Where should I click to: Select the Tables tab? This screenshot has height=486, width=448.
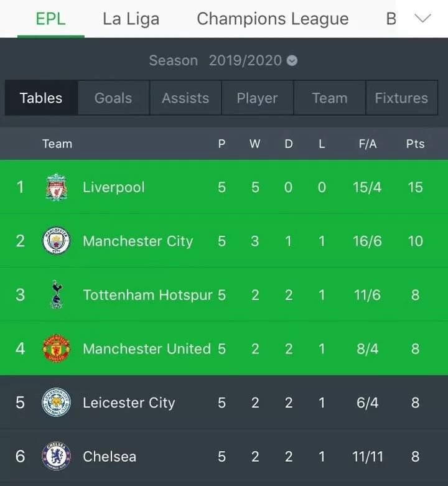[x=41, y=98]
